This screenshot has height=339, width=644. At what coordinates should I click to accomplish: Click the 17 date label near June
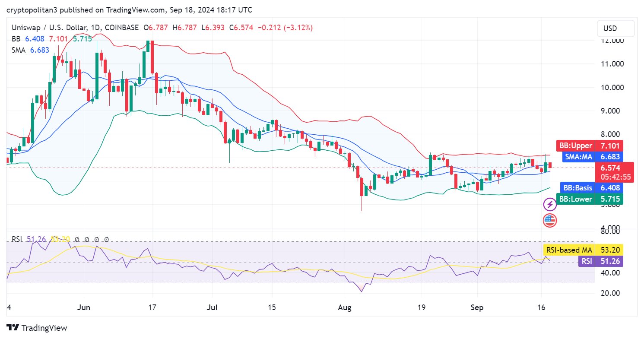point(152,307)
